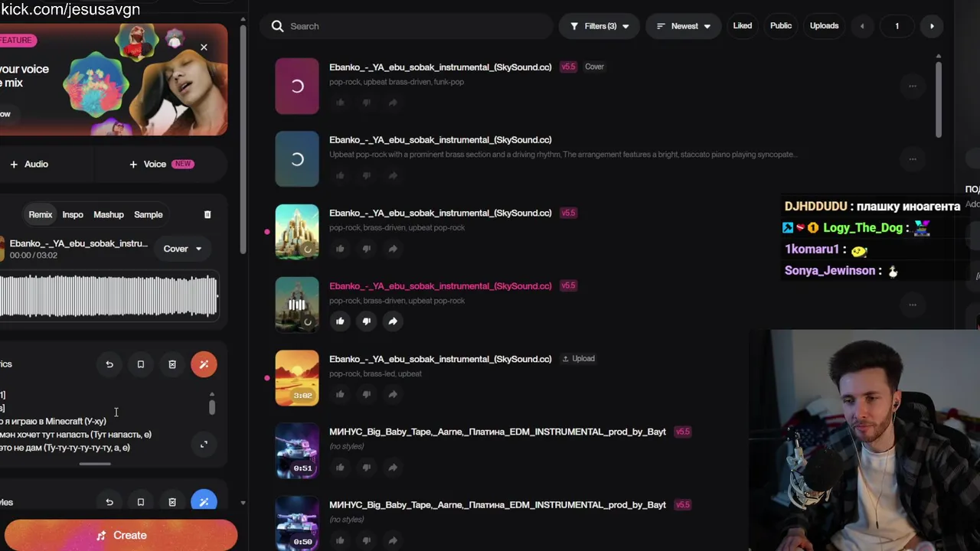
Task: Play the uploaded 3:02 desert thumbnail
Action: pyautogui.click(x=297, y=378)
